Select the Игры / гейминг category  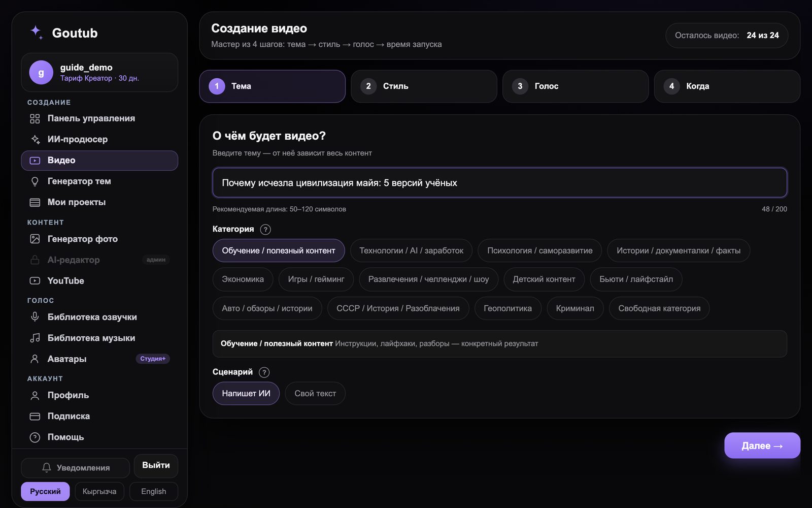click(316, 279)
